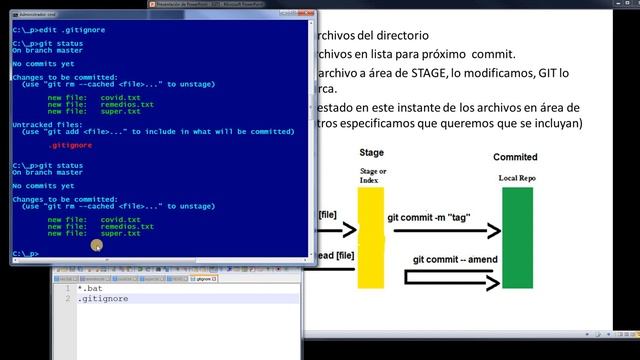Close the Administrador cmd window
The image size is (640, 360).
coord(307,13)
